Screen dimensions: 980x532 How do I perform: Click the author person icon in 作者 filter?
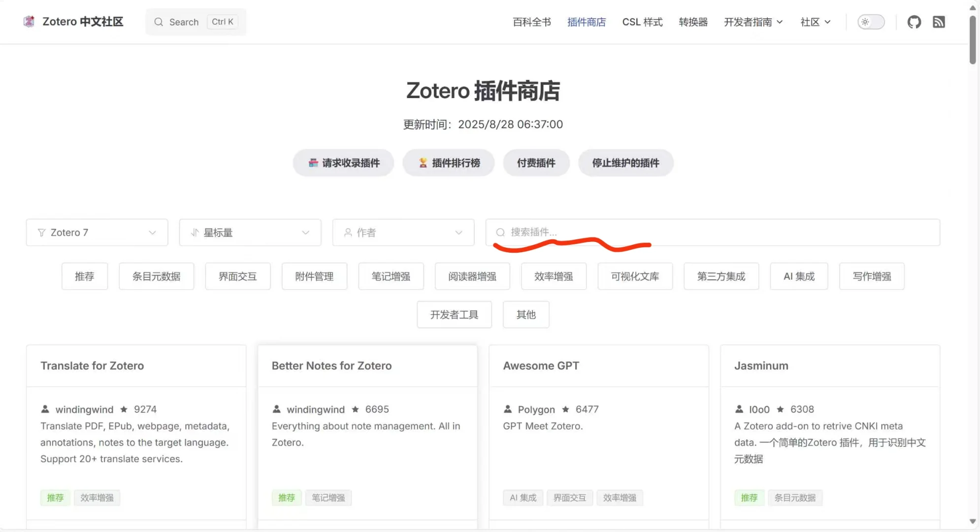(x=348, y=232)
